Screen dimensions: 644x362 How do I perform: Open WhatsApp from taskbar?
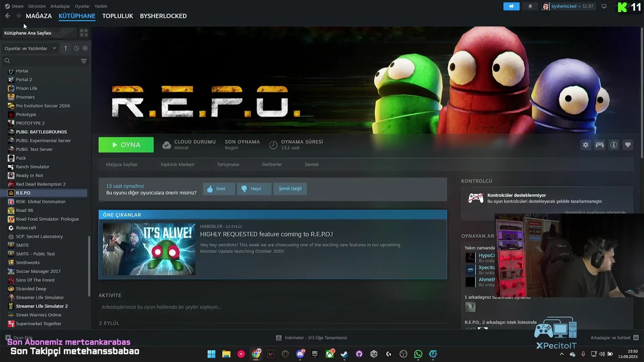coord(418,354)
